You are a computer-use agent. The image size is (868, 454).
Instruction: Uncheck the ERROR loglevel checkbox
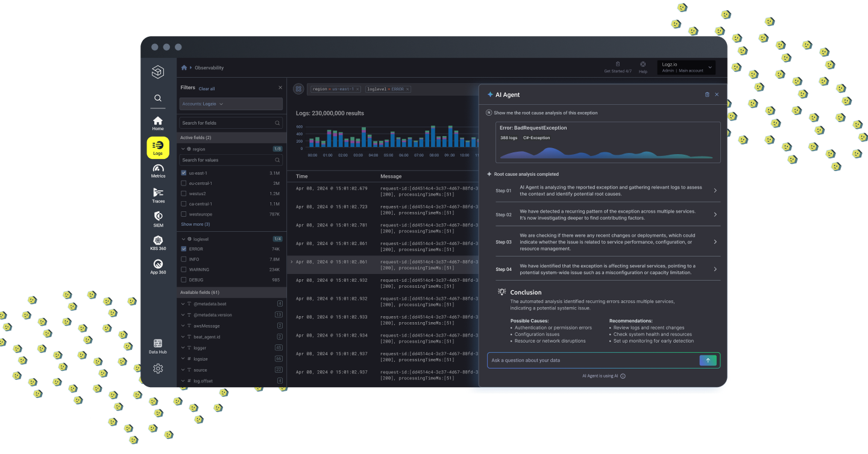click(x=184, y=249)
